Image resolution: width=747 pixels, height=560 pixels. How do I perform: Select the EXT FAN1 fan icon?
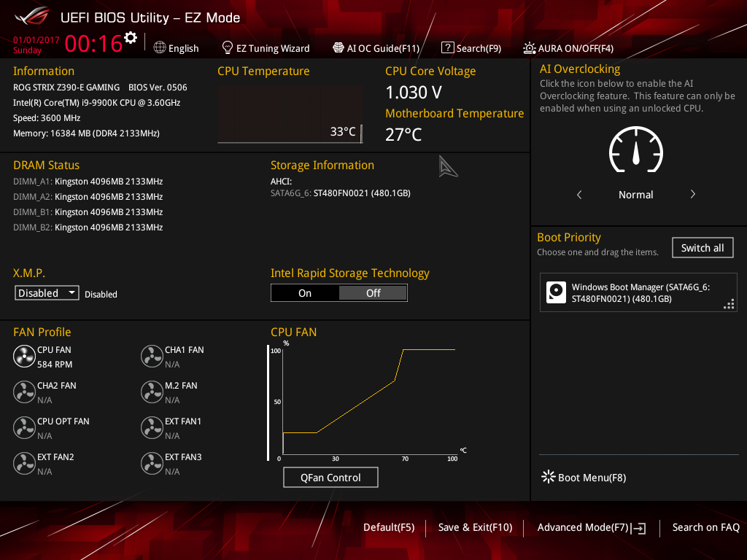[x=152, y=427]
